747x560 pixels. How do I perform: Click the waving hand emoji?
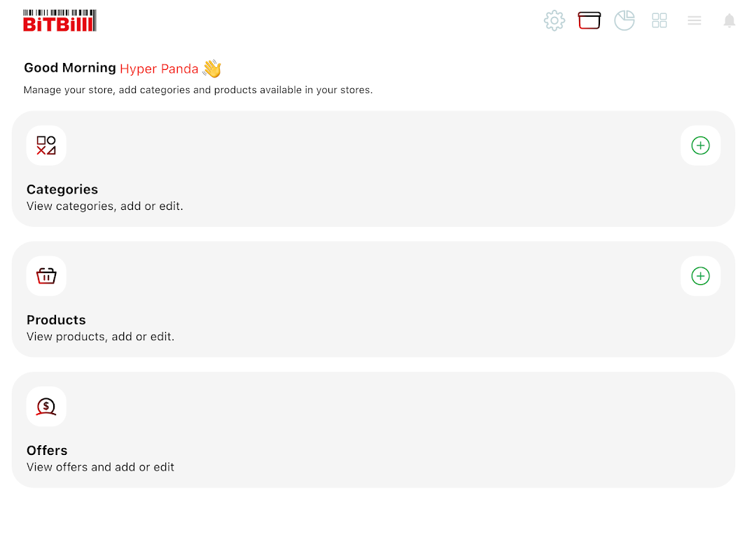pyautogui.click(x=212, y=68)
